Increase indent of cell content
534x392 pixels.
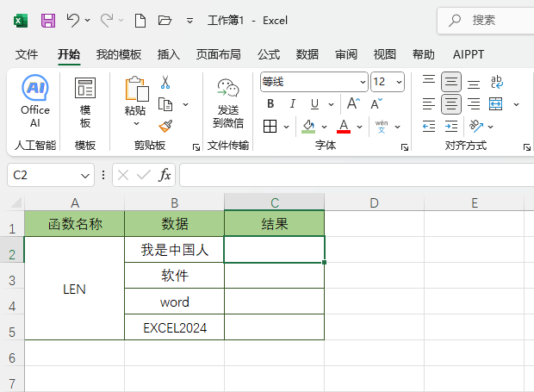pos(451,127)
